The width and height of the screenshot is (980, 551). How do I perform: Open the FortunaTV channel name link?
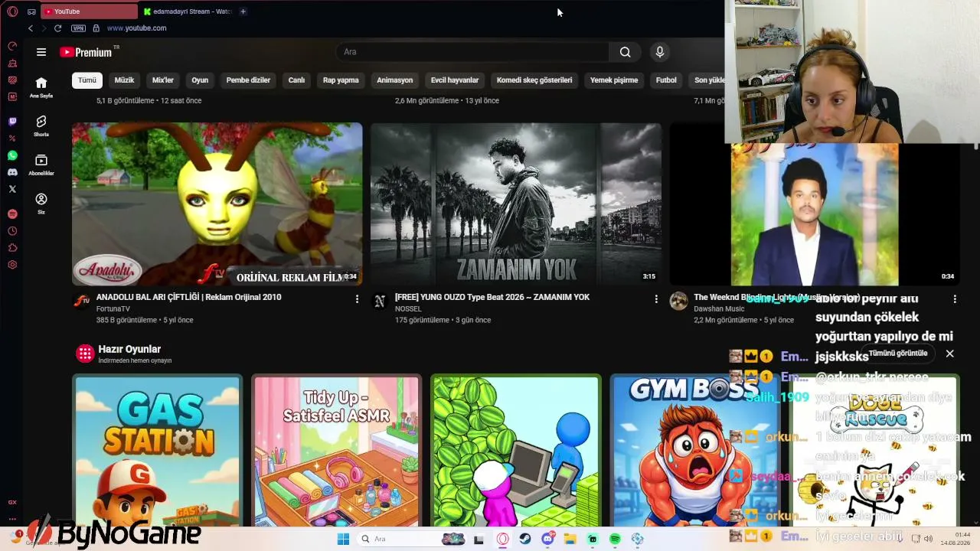113,309
